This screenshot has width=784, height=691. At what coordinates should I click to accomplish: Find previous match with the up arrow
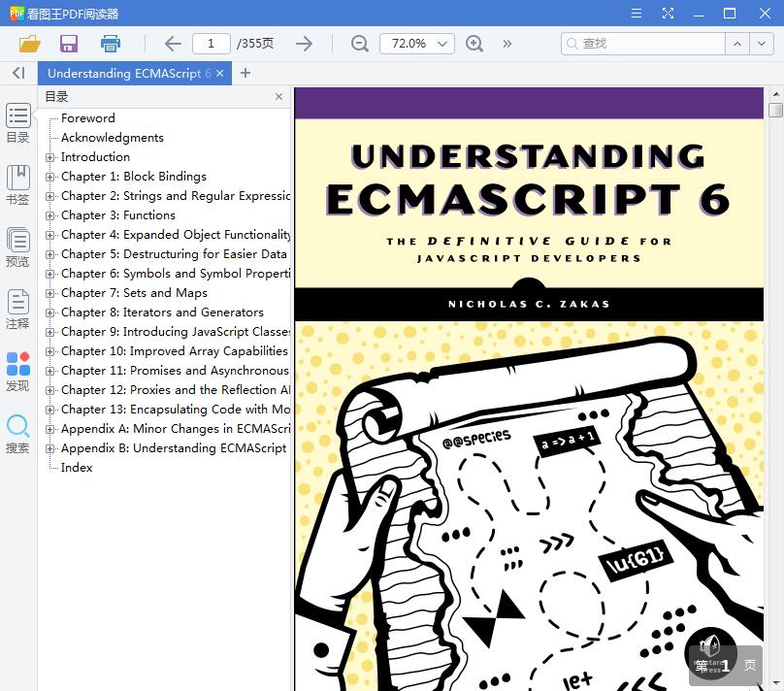click(737, 44)
